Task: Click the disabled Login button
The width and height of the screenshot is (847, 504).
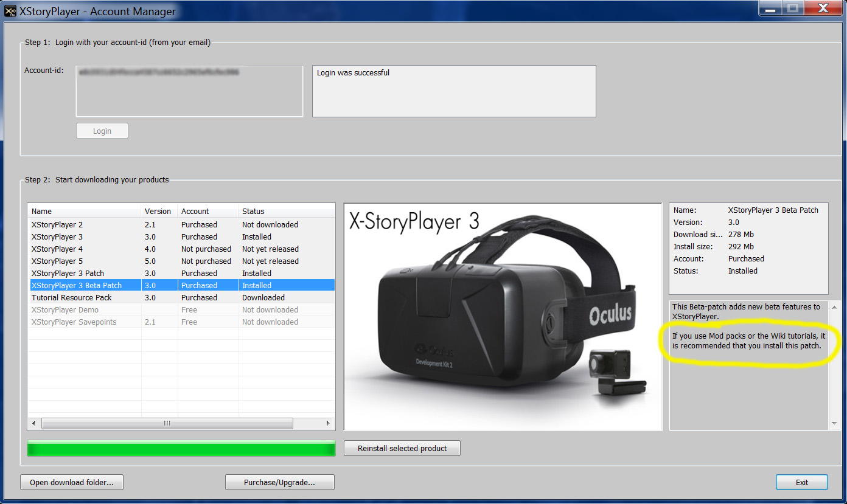Action: click(x=102, y=131)
